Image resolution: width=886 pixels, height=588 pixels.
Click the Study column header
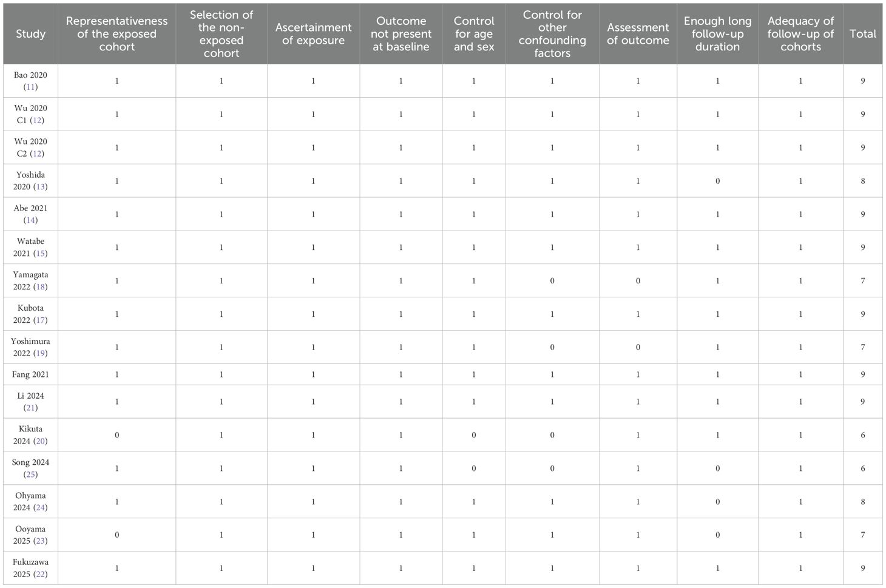(x=30, y=34)
